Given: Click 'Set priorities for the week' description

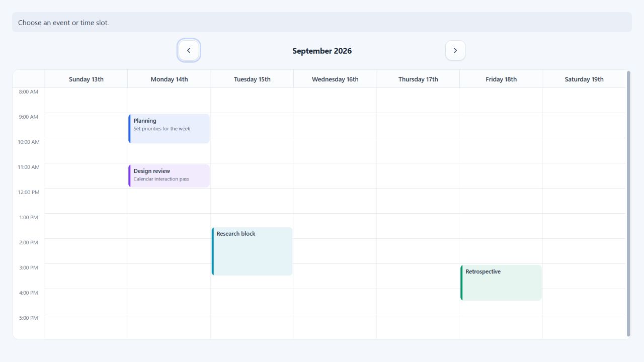Looking at the screenshot, I should pyautogui.click(x=162, y=129).
